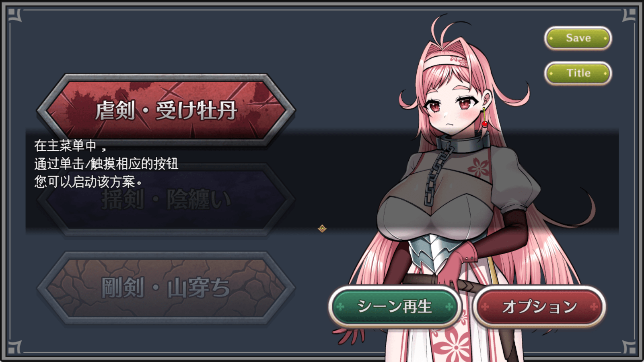Click the dot ornament right of Title
Viewport: 644px width, 362px height.
(x=605, y=74)
